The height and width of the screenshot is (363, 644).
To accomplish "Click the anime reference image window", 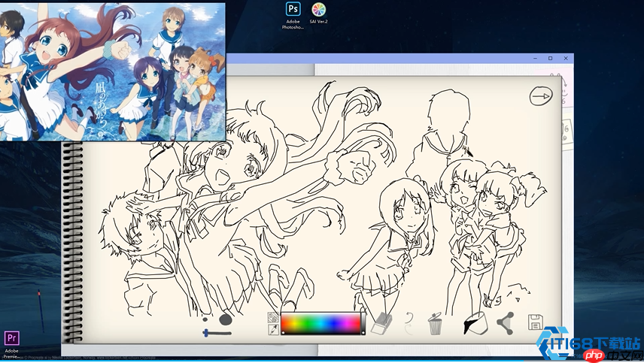I will tap(113, 71).
